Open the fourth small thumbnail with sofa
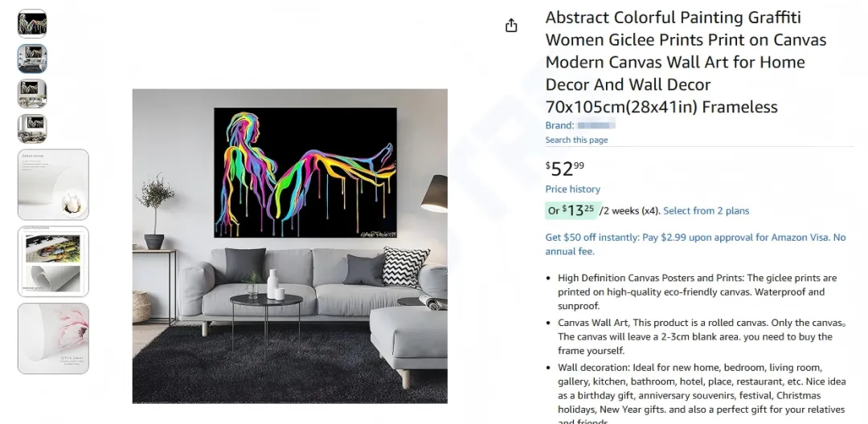Image resolution: width=868 pixels, height=424 pixels. [x=32, y=128]
